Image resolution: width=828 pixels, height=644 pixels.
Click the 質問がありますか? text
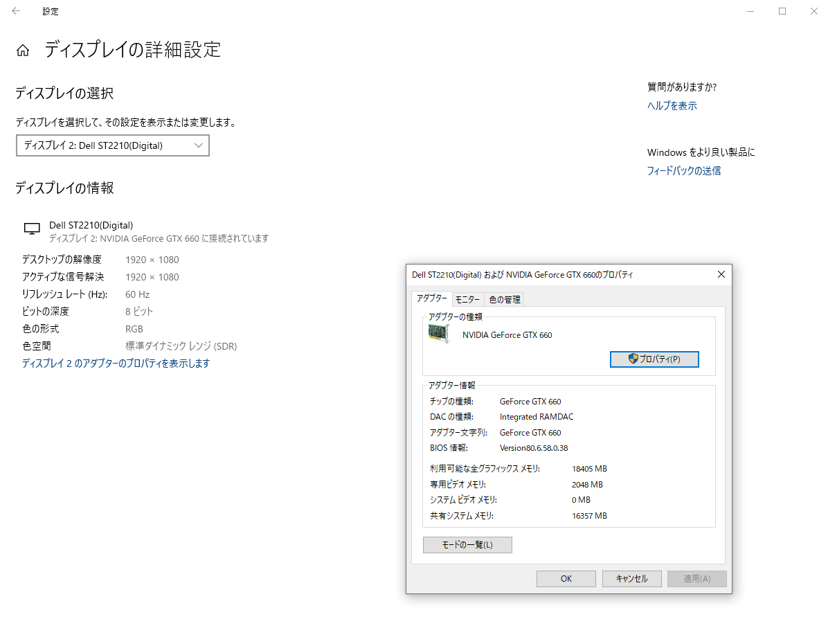click(682, 87)
